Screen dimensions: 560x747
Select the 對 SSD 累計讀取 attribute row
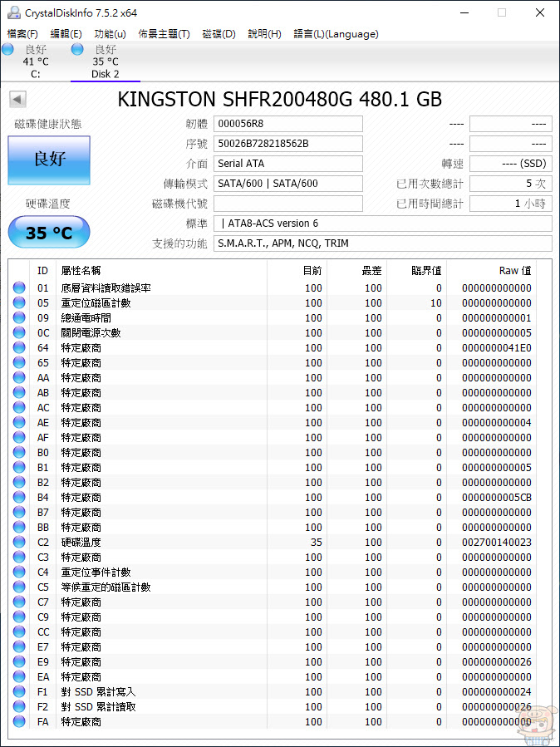(273, 706)
